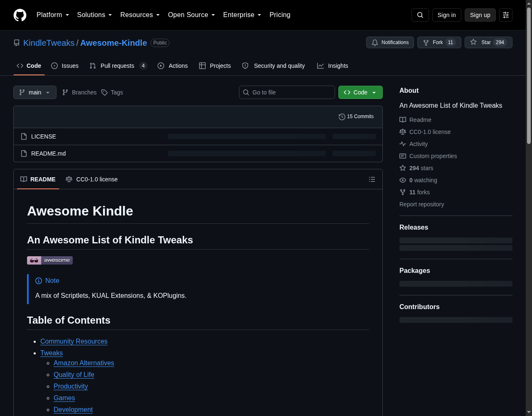Expand the Enterprise menu

[x=242, y=15]
